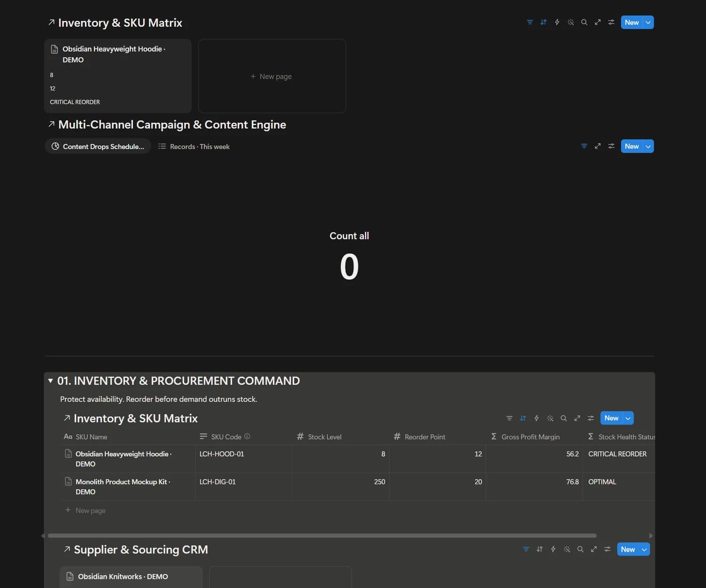706x588 pixels.
Task: Click AI sparkle icon in Supplier CRM toolbar
Action: click(x=567, y=549)
